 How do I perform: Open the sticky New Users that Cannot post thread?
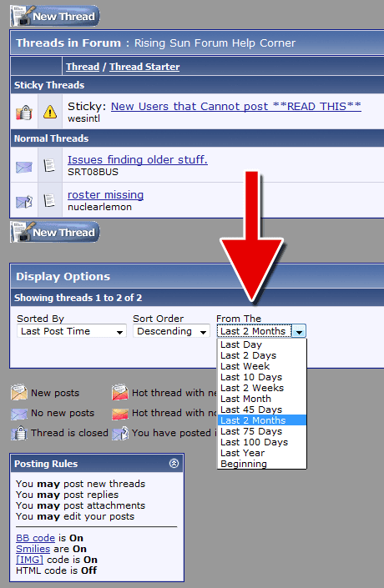(x=235, y=107)
